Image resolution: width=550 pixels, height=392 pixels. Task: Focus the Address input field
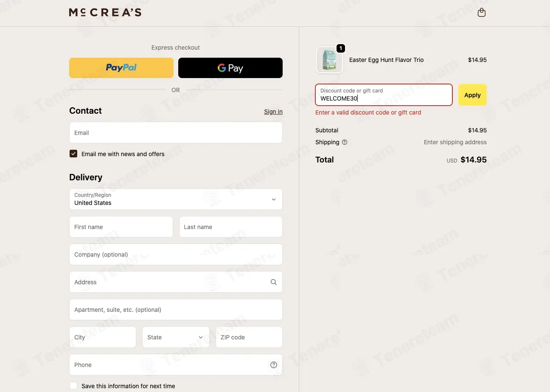click(x=176, y=282)
